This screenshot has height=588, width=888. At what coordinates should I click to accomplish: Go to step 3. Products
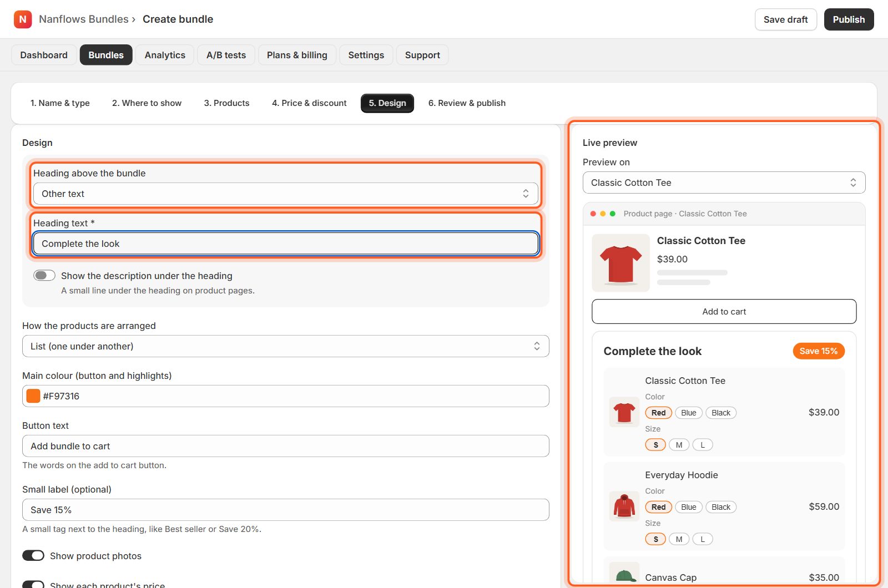tap(227, 103)
